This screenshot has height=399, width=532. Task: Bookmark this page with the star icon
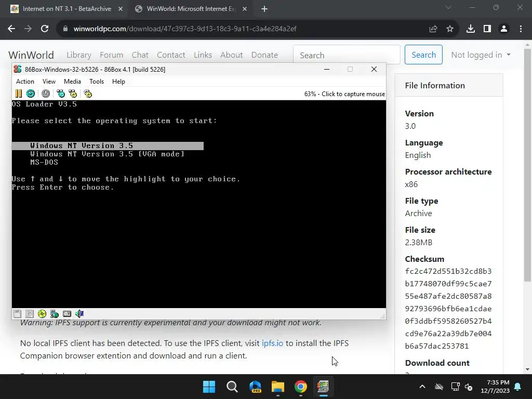pos(450,29)
